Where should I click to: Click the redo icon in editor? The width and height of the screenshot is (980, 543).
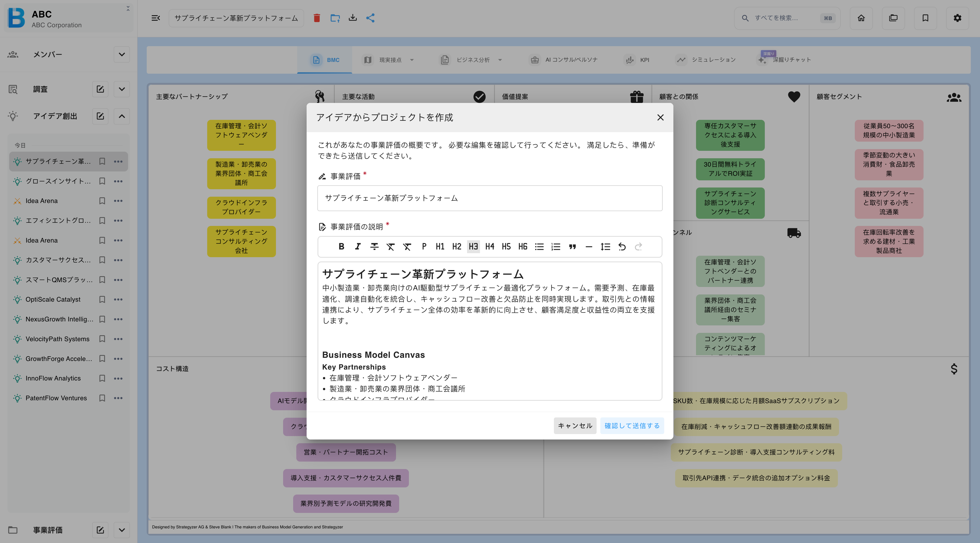(638, 247)
